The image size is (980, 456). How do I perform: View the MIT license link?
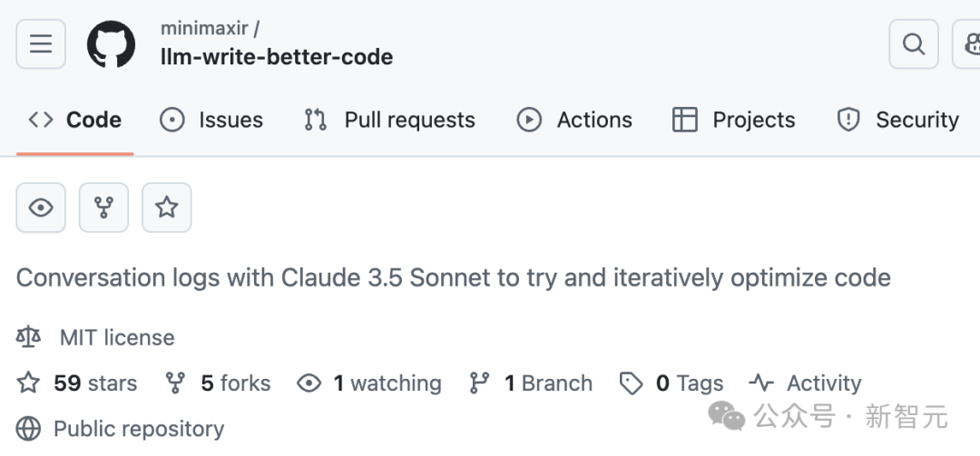[116, 337]
